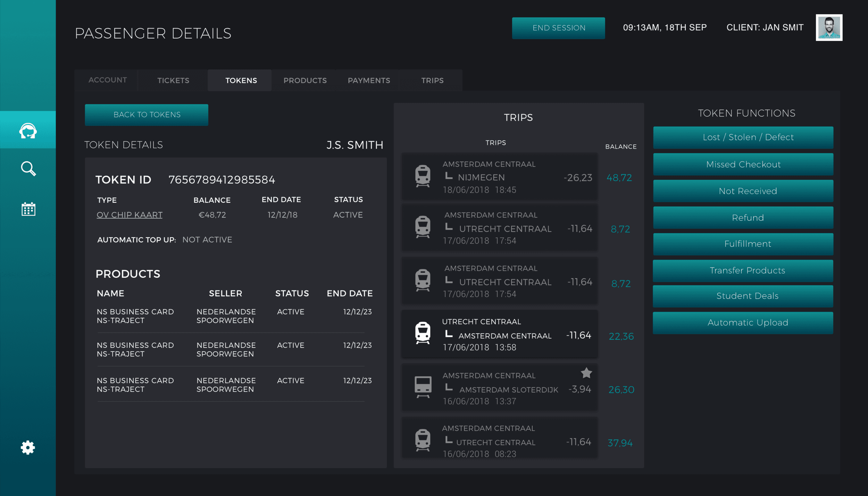Click the highlighted train icon on the Utrecht-to-Amsterdam trip
The width and height of the screenshot is (868, 496).
tap(423, 333)
